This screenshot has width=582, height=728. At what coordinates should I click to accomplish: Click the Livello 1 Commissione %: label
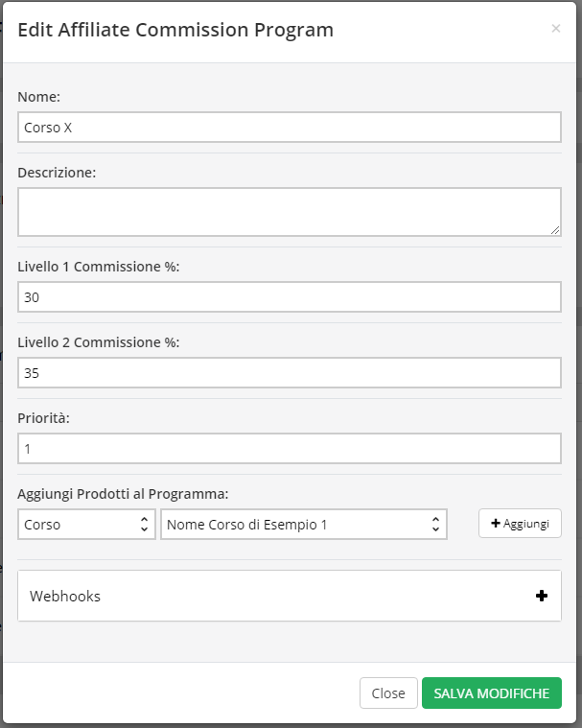99,267
